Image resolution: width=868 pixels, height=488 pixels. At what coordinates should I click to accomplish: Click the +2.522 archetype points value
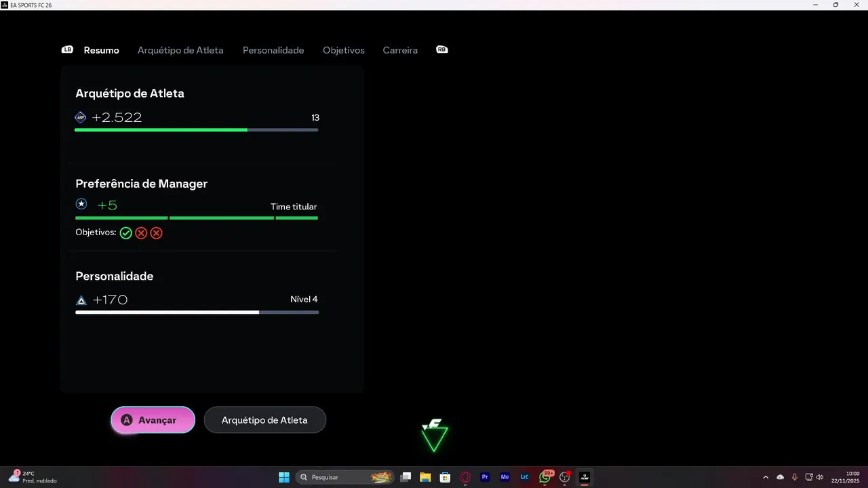117,117
